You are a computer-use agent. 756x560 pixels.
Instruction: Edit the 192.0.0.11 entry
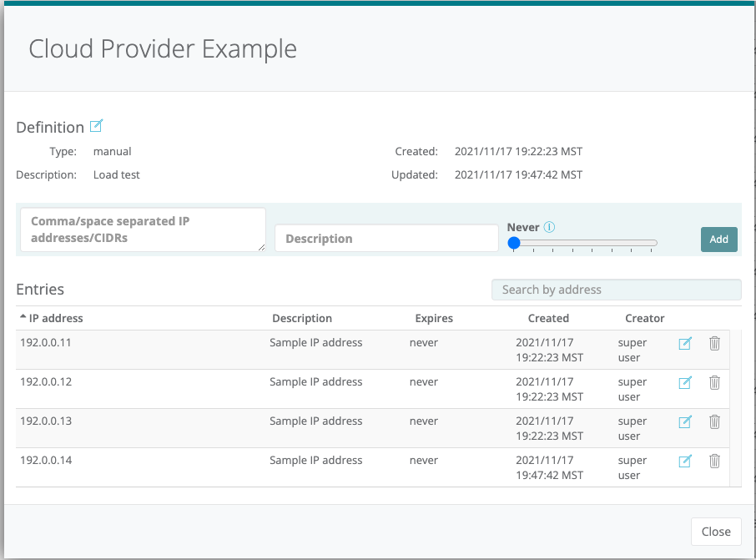(685, 343)
